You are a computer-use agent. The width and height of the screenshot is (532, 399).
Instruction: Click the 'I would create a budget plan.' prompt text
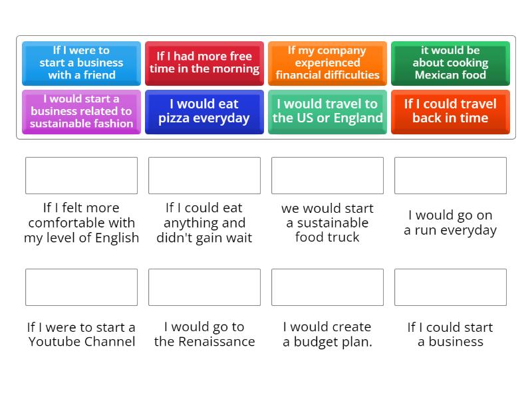pos(327,334)
